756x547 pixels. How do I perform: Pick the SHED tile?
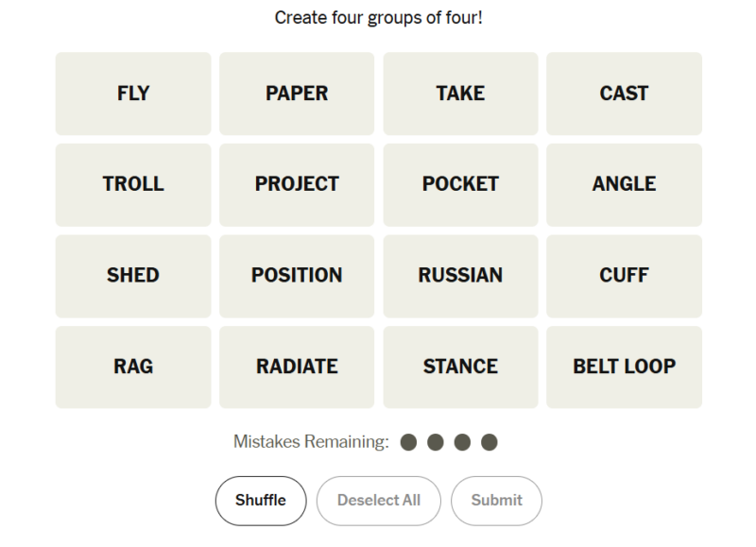click(x=133, y=276)
